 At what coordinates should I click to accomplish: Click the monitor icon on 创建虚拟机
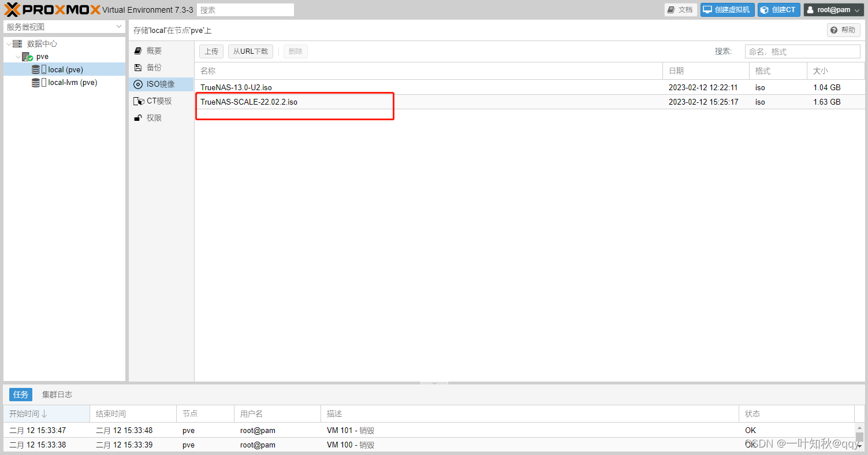pos(707,10)
